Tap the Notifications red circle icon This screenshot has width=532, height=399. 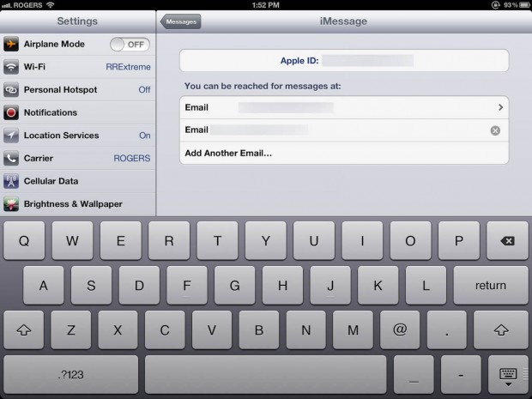coord(11,112)
